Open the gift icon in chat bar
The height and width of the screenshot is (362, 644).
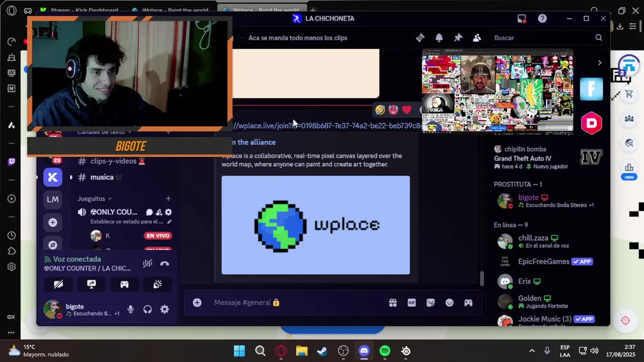pyautogui.click(x=393, y=303)
